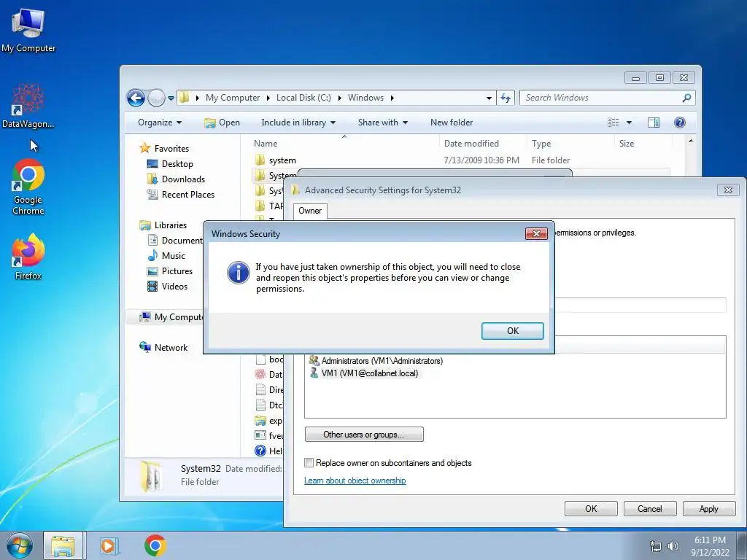The image size is (747, 560).
Task: Select Windows in the address breadcrumb
Action: tap(365, 98)
